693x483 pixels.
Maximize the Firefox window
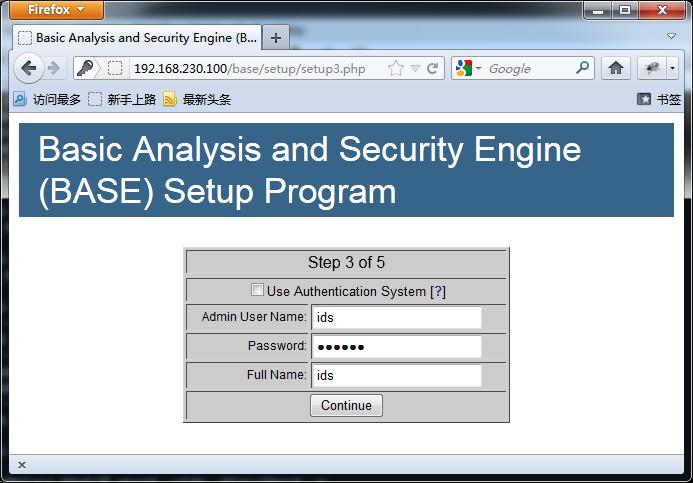coord(624,10)
